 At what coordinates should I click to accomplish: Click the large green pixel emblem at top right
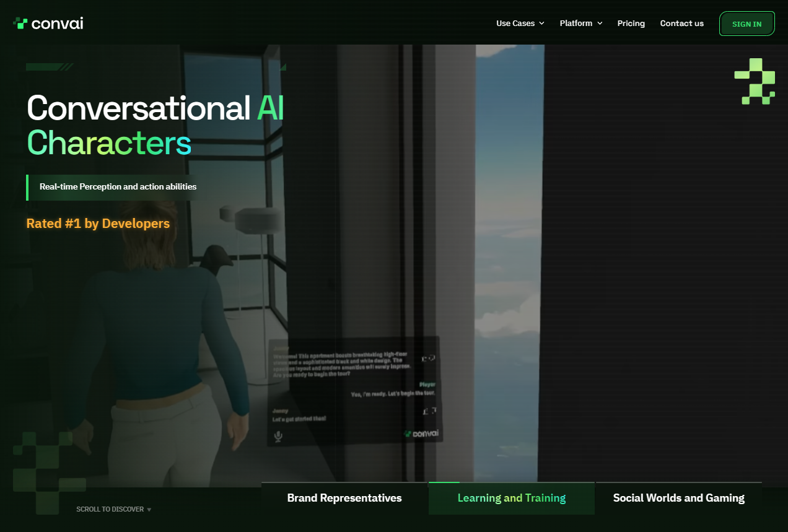click(755, 81)
